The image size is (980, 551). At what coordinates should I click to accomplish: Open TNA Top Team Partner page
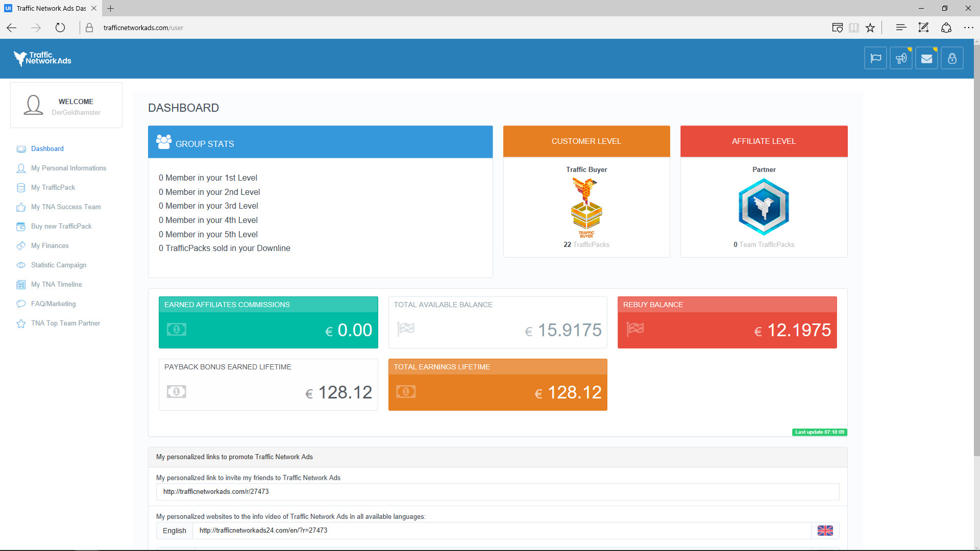[x=65, y=323]
